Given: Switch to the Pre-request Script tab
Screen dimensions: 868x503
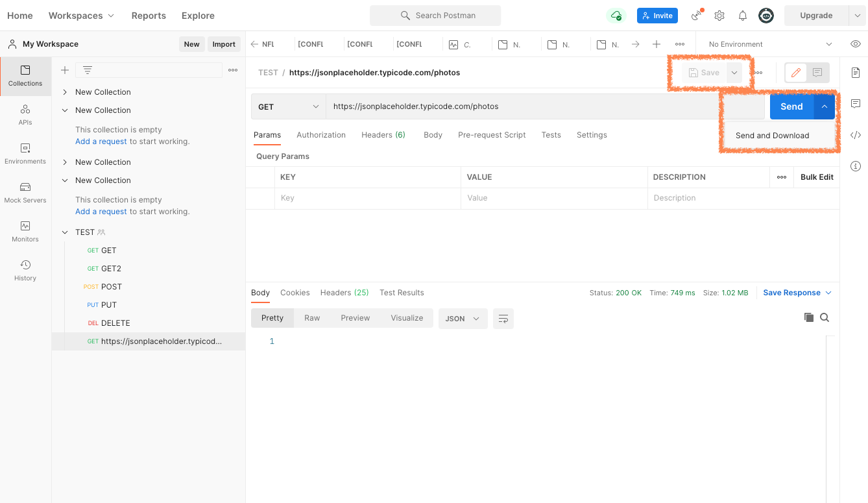Looking at the screenshot, I should click(492, 135).
